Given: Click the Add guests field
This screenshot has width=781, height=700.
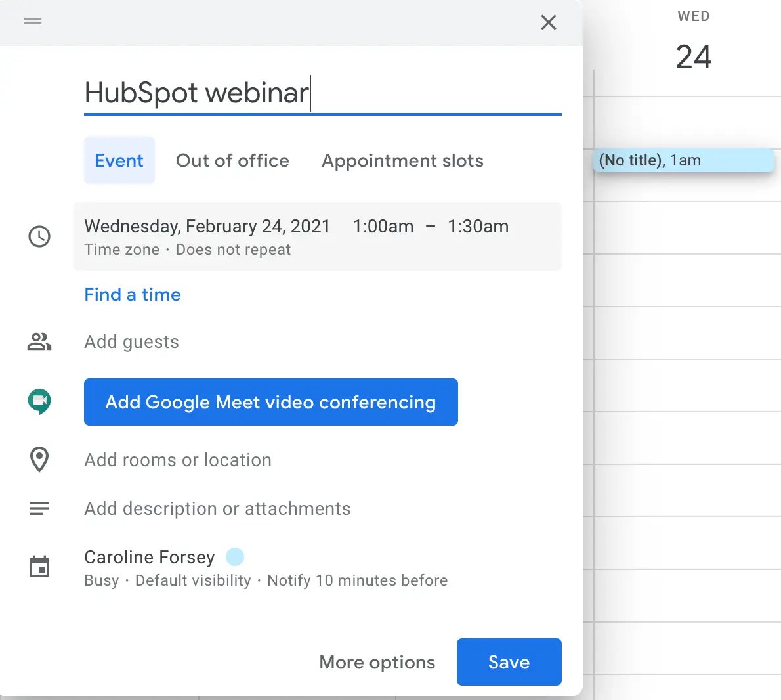Looking at the screenshot, I should (132, 342).
